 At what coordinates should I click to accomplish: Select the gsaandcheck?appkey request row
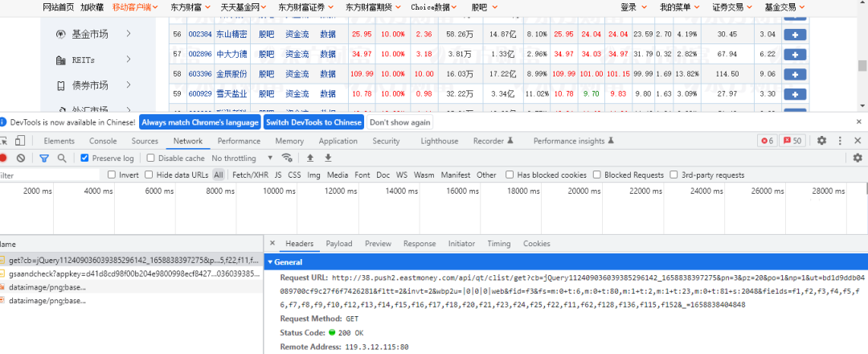click(132, 273)
